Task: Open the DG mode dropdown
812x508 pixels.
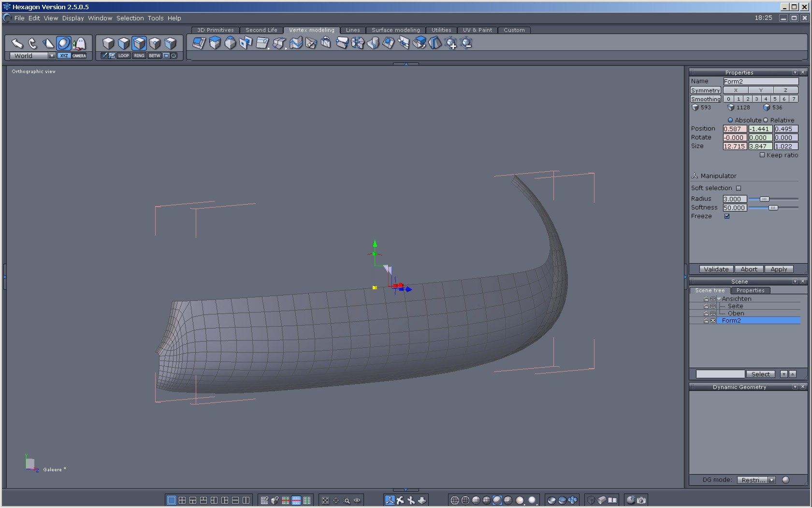Action: click(x=771, y=480)
